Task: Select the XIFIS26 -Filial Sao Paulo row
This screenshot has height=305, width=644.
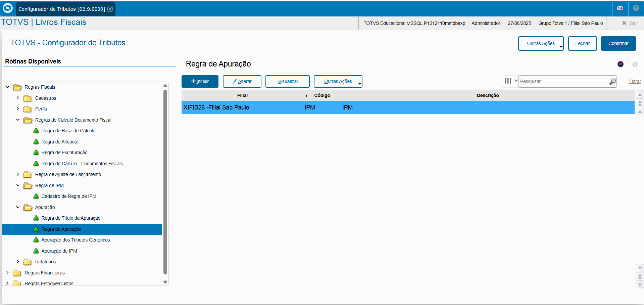Action: pos(408,107)
